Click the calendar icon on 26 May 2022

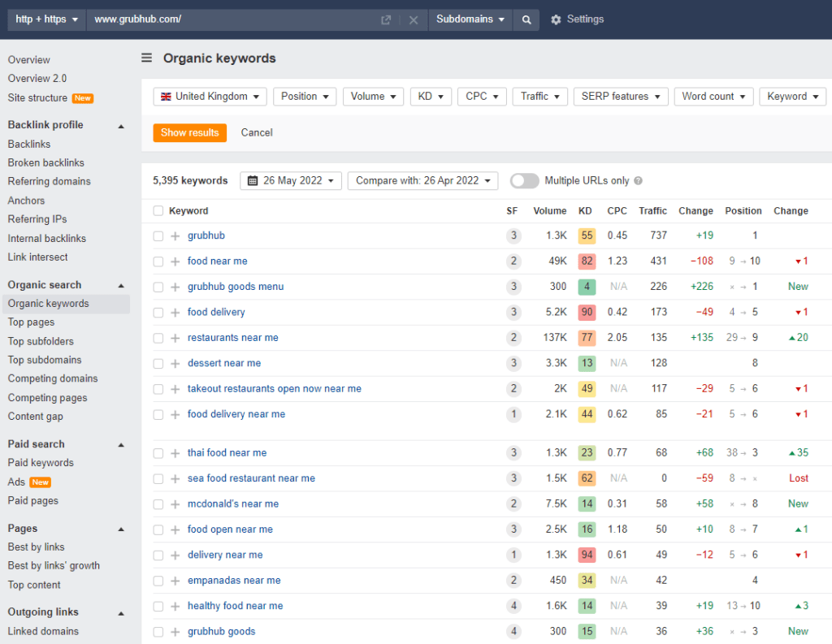(253, 181)
